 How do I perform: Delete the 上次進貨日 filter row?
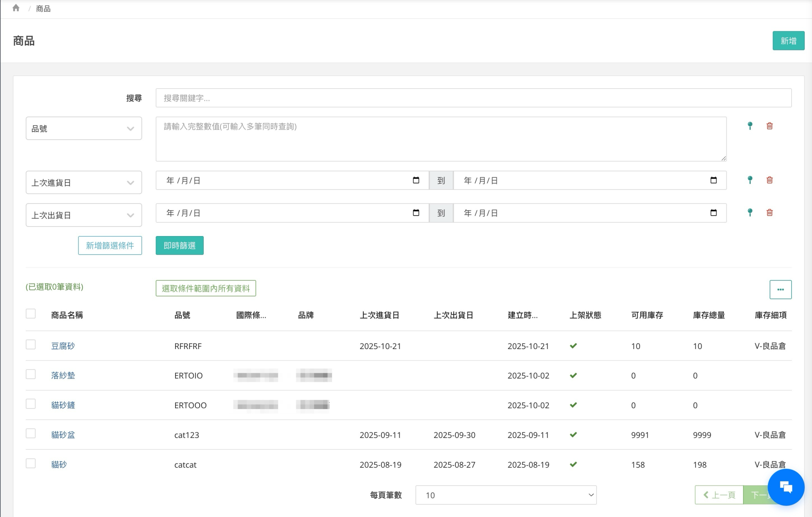pyautogui.click(x=769, y=180)
